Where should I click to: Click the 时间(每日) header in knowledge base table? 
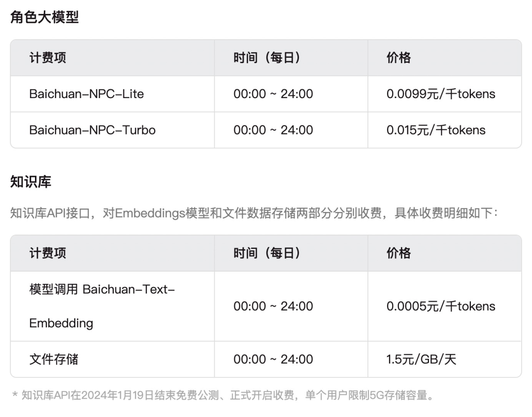pyautogui.click(x=291, y=253)
